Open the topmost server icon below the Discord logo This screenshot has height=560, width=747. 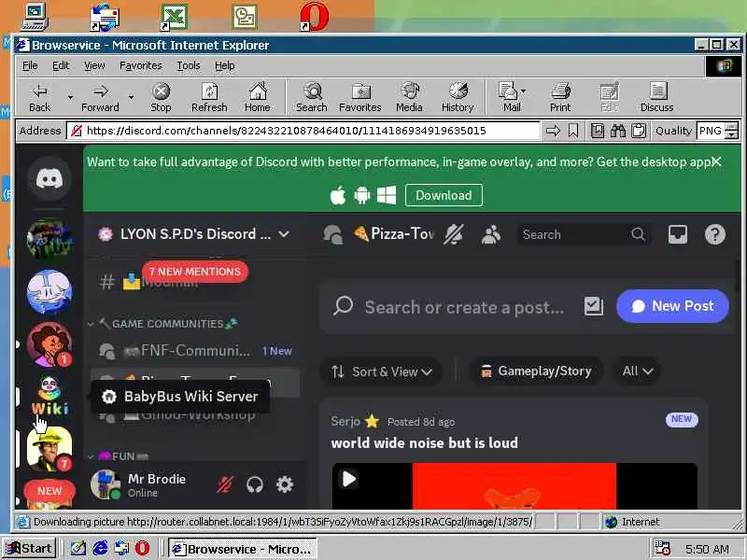(49, 238)
